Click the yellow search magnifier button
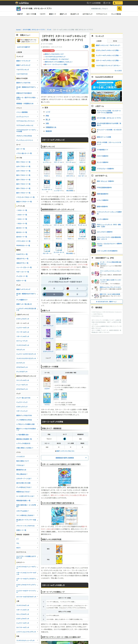The width and height of the screenshot is (138, 644). coord(120,8)
